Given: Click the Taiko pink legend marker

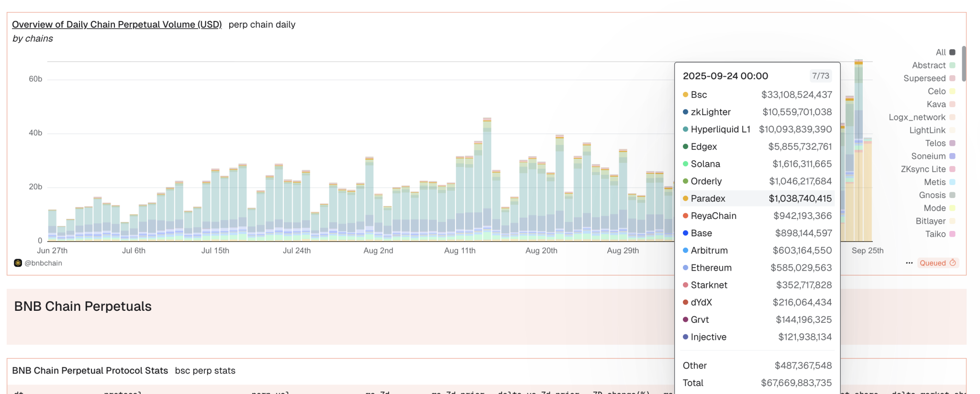Looking at the screenshot, I should pos(952,234).
